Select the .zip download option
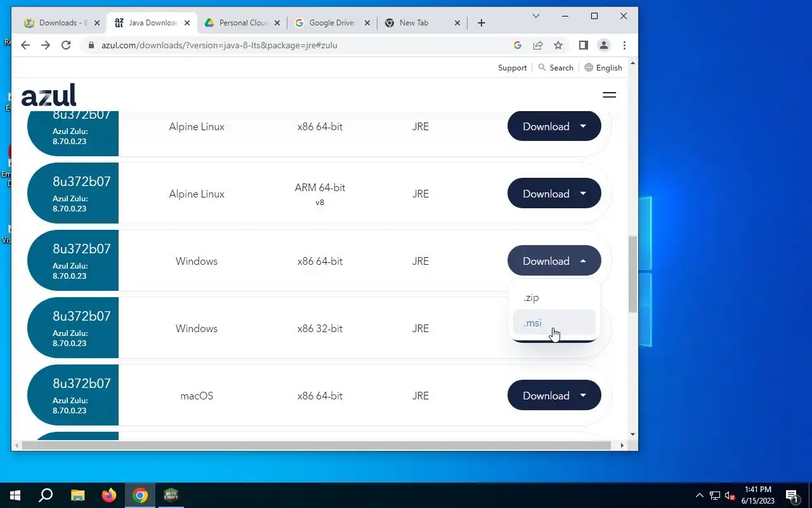812x508 pixels. click(x=554, y=297)
